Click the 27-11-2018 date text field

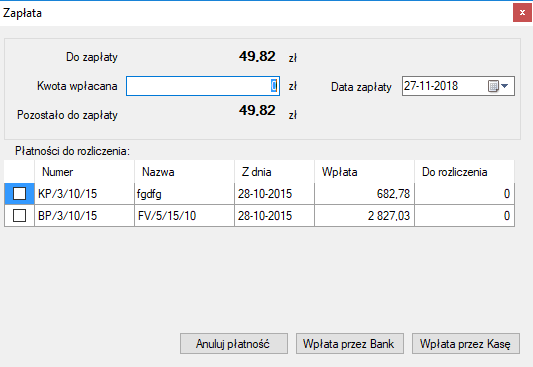pyautogui.click(x=444, y=86)
